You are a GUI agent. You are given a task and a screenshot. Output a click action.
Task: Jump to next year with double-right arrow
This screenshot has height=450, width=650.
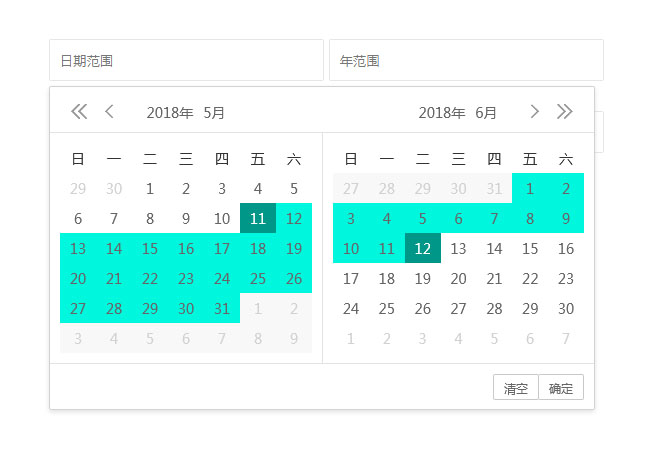(565, 112)
